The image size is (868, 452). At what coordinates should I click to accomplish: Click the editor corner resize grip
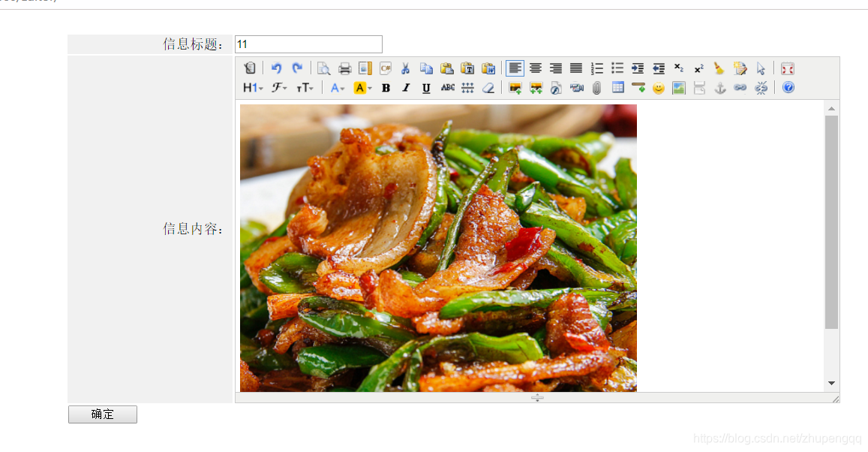[x=835, y=398]
